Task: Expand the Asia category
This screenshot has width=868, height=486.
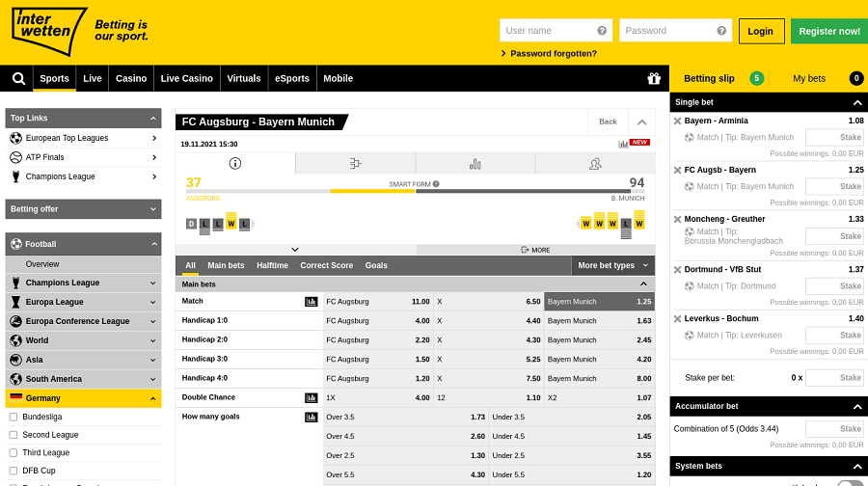Action: tap(153, 360)
